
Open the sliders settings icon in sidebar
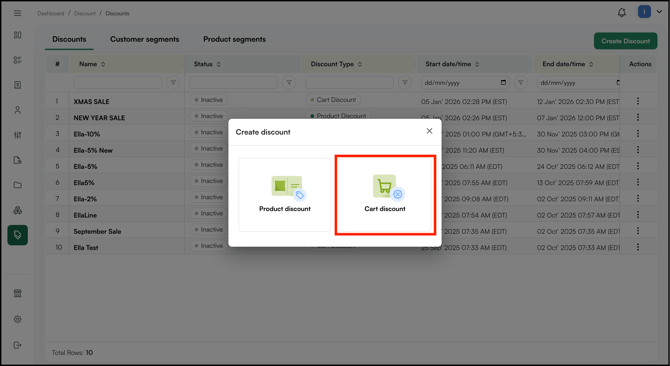pos(18,135)
